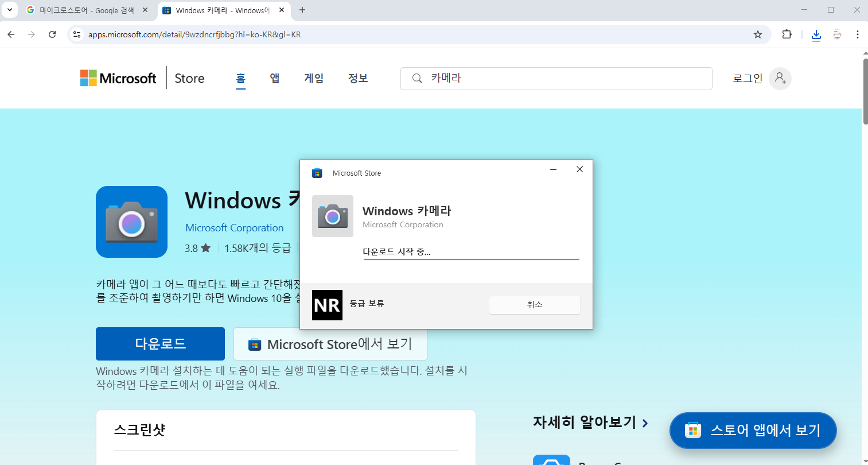
Task: Click the page vertical scrollbar
Action: 865,91
